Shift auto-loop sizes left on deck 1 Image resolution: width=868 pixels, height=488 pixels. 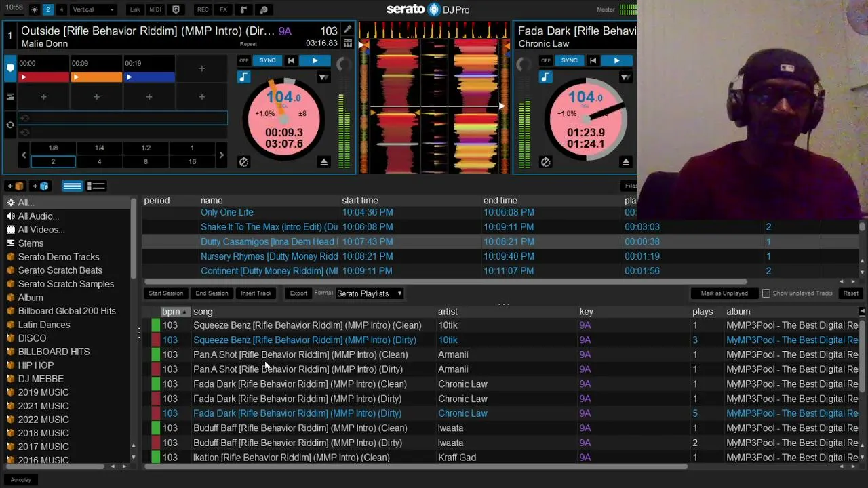(24, 155)
